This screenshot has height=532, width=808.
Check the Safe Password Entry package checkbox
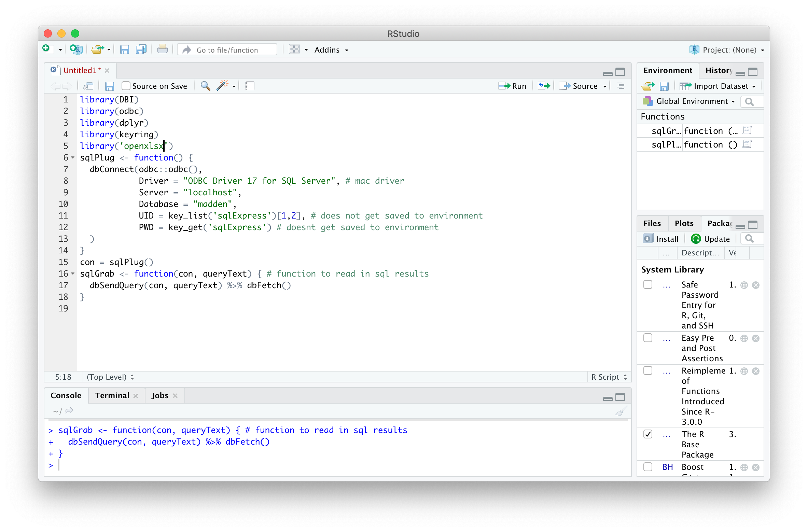[x=647, y=285]
